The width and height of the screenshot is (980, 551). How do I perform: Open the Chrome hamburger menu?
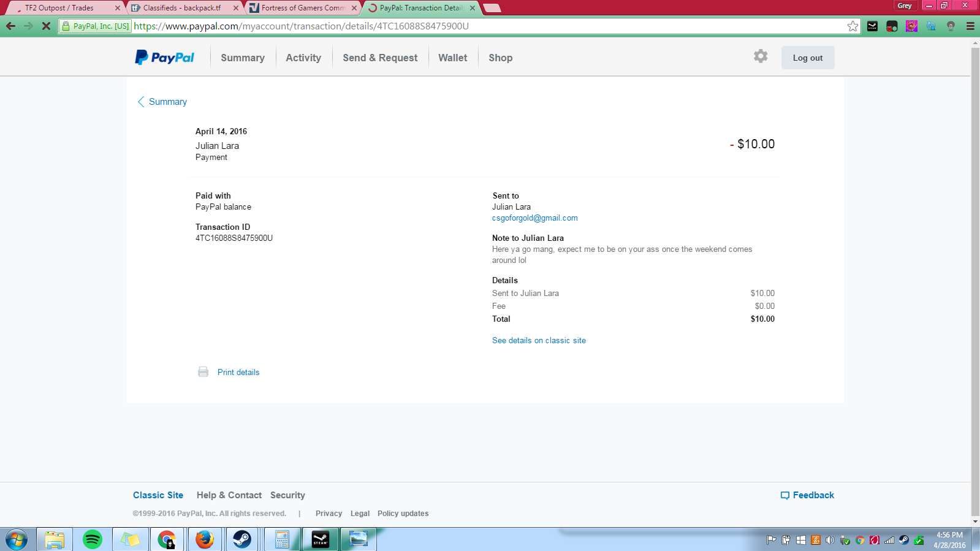click(x=970, y=26)
